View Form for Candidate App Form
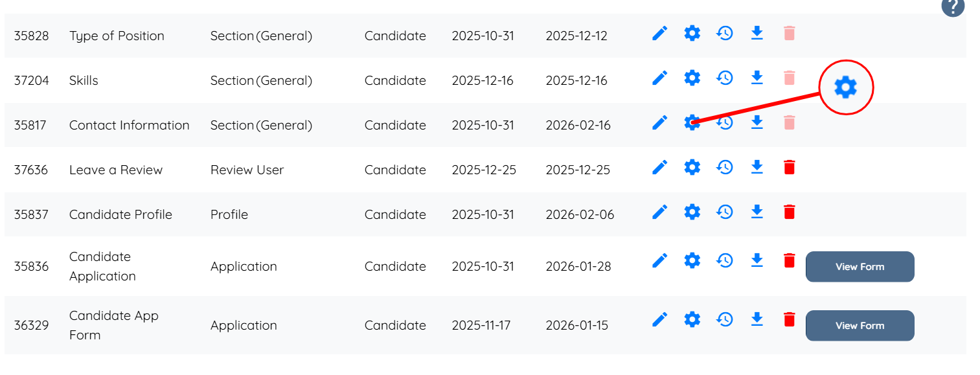 click(x=860, y=326)
